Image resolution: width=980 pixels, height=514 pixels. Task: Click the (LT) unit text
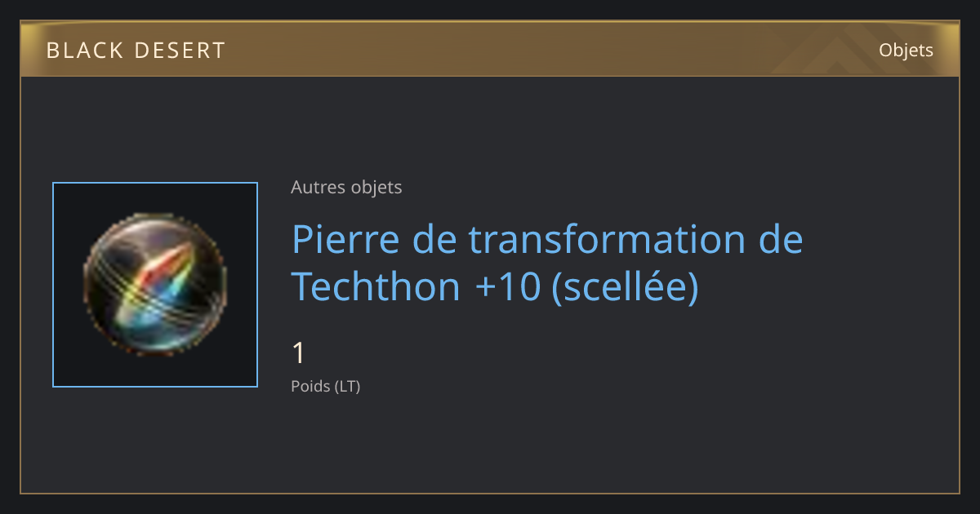347,386
